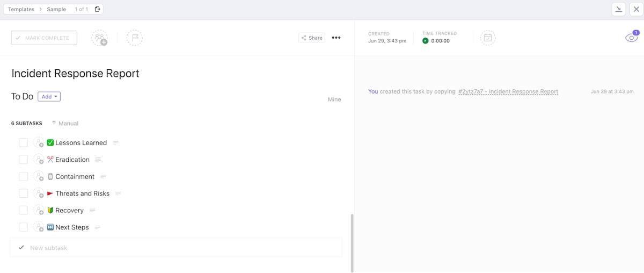Click the move task icon beside 1 of 1
The width and height of the screenshot is (644, 273).
click(97, 9)
